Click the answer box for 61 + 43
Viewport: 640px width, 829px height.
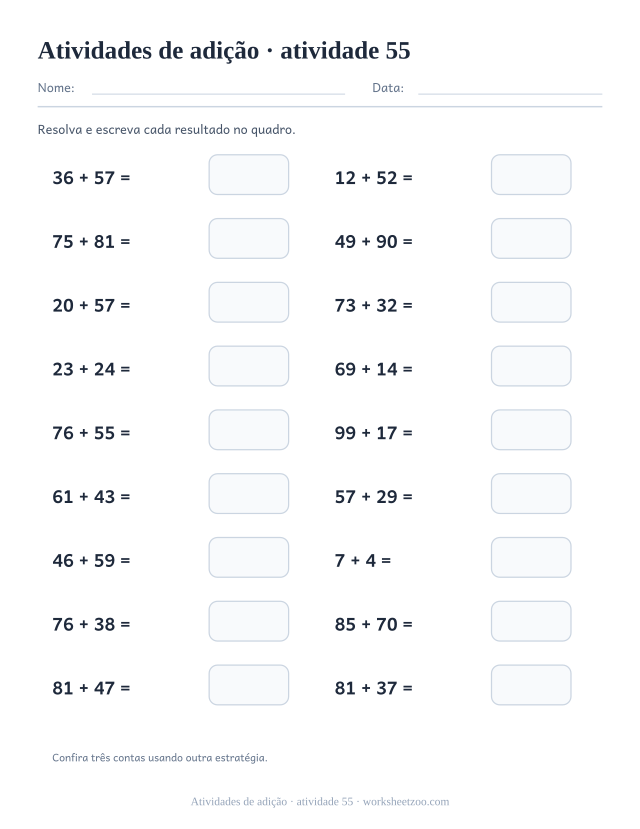[x=248, y=494]
